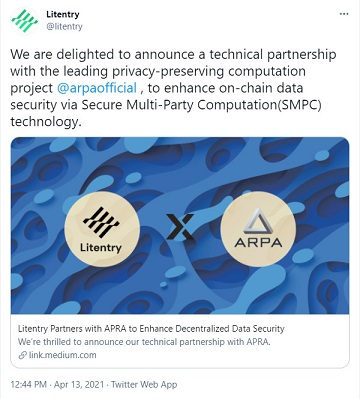Click the Litentry wordmark inside the beige circle
The height and width of the screenshot is (399, 360).
click(101, 248)
